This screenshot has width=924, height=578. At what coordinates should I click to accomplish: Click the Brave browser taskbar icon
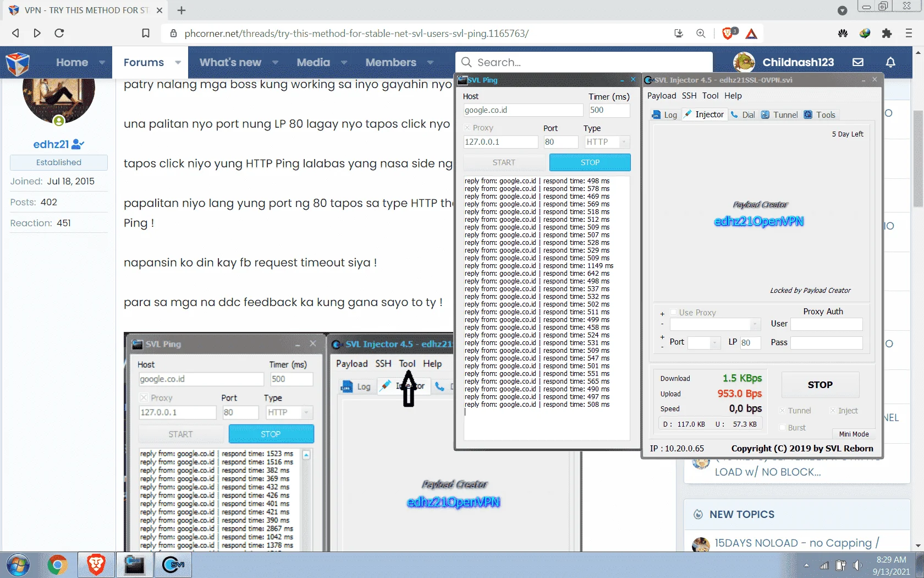tap(96, 565)
